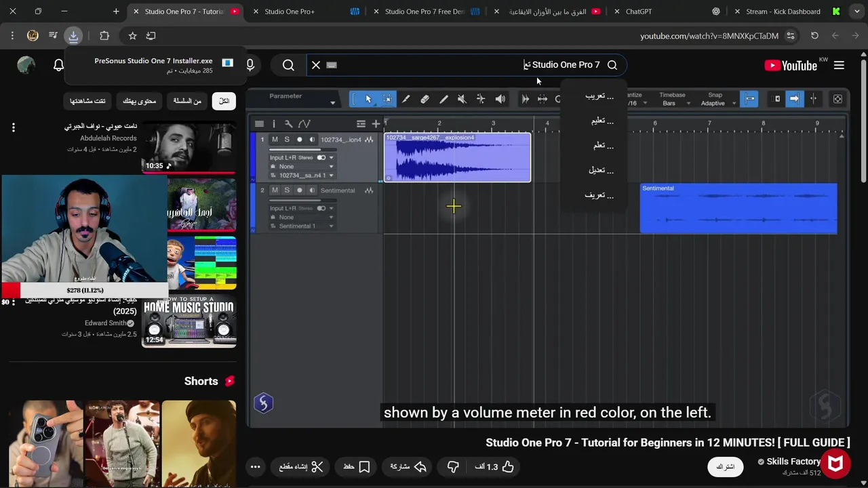Click the YouTube logo
This screenshot has height=488, width=868.
[791, 65]
